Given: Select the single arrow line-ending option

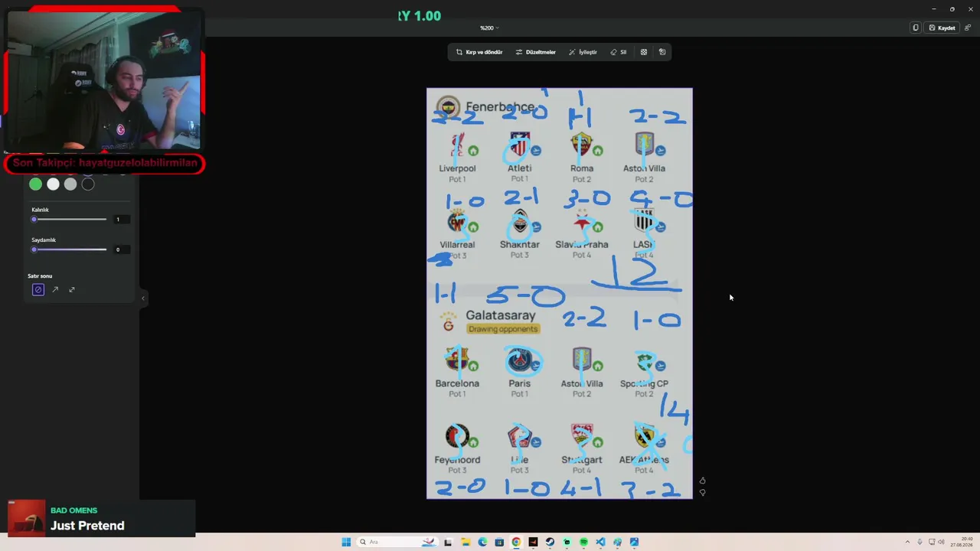Looking at the screenshot, I should coord(55,289).
